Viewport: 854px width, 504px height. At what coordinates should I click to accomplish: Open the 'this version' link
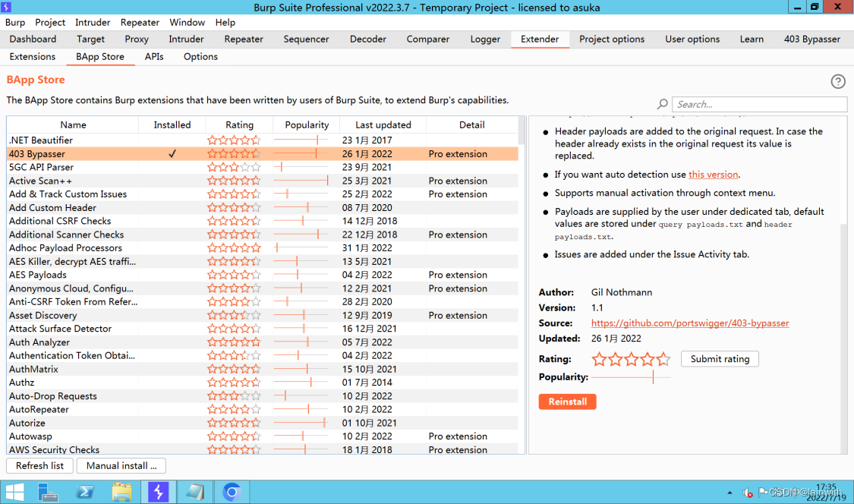tap(713, 175)
